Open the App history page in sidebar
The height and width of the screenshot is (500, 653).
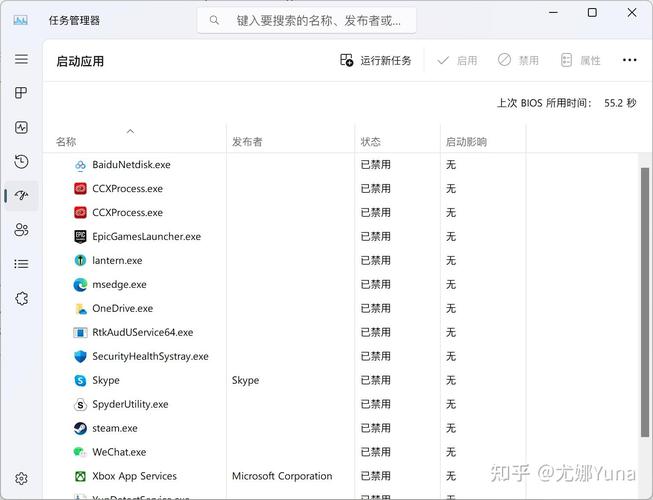pos(21,161)
